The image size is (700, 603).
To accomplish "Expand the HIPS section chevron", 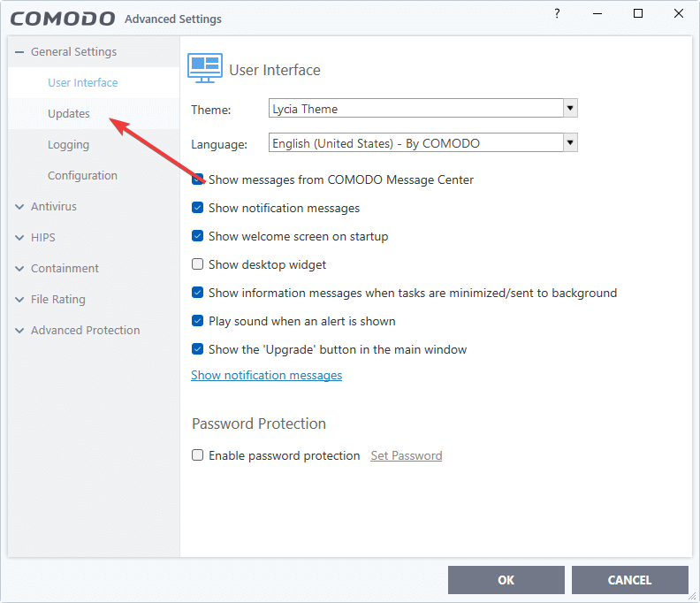I will point(19,238).
